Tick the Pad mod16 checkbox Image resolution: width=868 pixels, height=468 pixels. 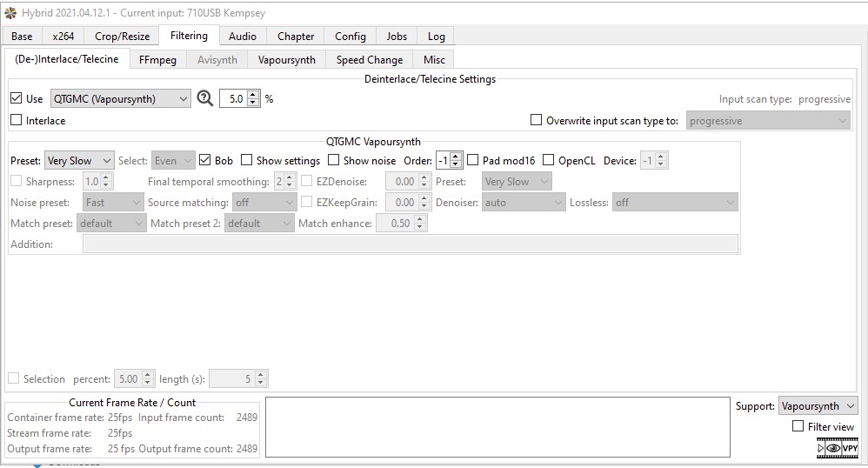tap(473, 160)
